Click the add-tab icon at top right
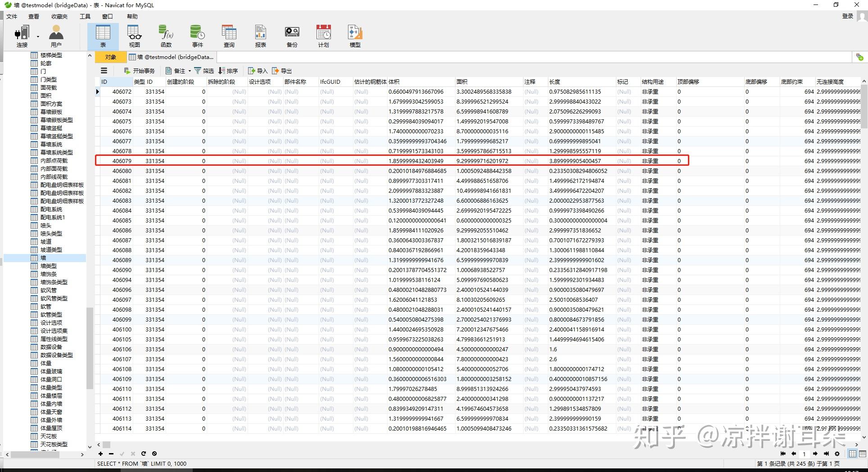The width and height of the screenshot is (868, 472). (860, 57)
